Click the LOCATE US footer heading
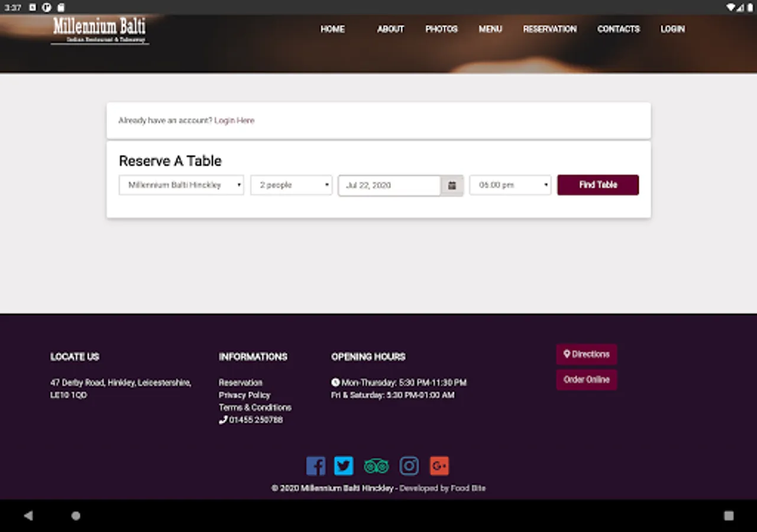 coord(75,356)
